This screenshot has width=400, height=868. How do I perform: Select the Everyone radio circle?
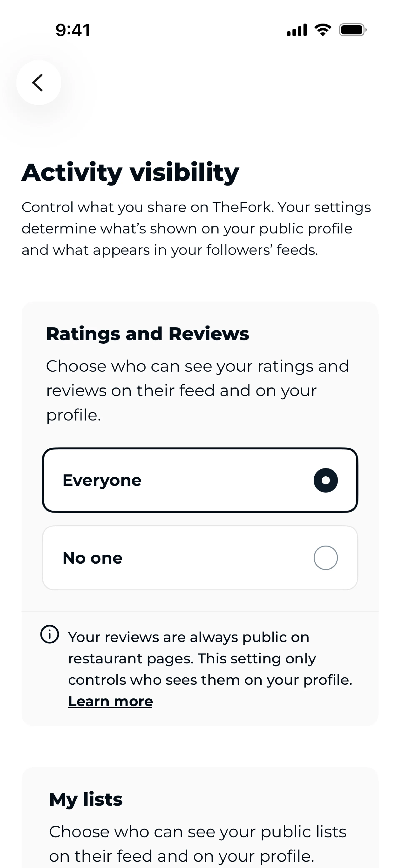click(325, 480)
